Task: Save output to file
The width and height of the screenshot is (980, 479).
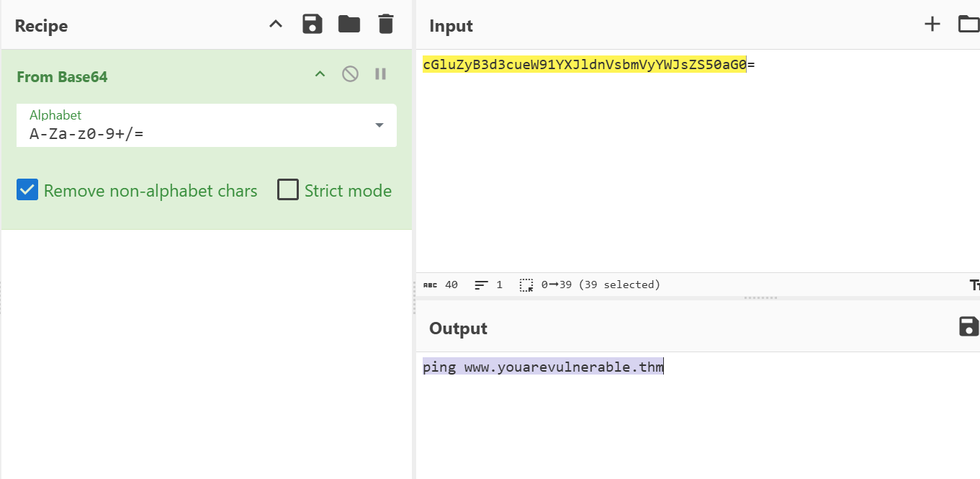Action: pyautogui.click(x=969, y=326)
